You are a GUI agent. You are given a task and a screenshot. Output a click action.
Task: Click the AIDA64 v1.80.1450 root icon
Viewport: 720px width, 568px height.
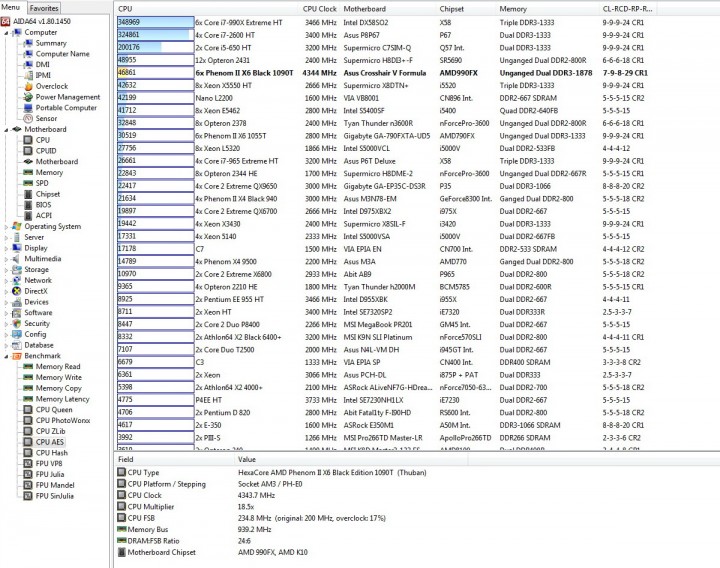pos(6,22)
